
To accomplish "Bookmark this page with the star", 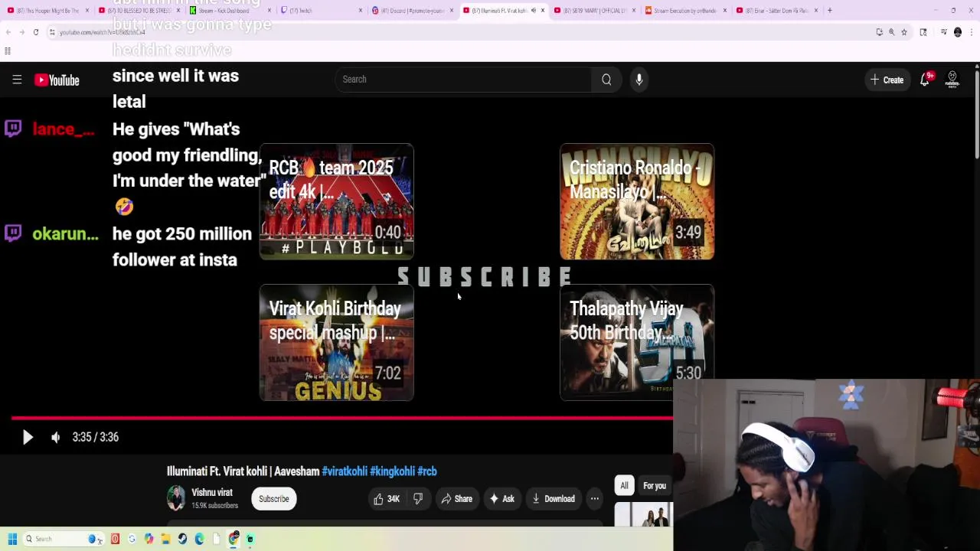I will click(x=904, y=32).
